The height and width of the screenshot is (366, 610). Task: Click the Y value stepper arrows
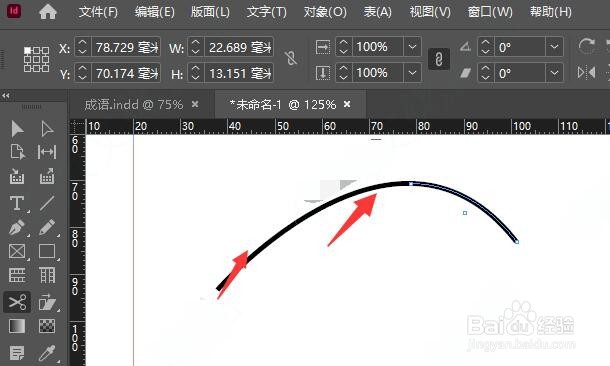coord(82,73)
